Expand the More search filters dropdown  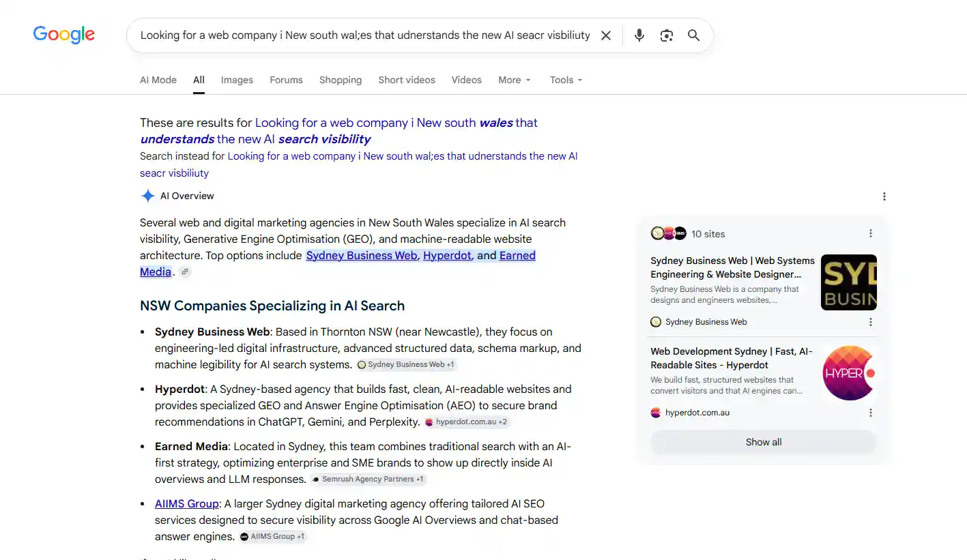pyautogui.click(x=515, y=80)
